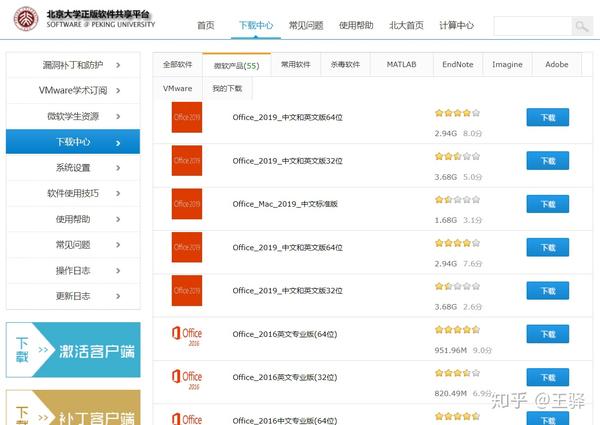Expand the 微软学生资源 sidebar arrow
The image size is (600, 425).
pyautogui.click(x=118, y=116)
